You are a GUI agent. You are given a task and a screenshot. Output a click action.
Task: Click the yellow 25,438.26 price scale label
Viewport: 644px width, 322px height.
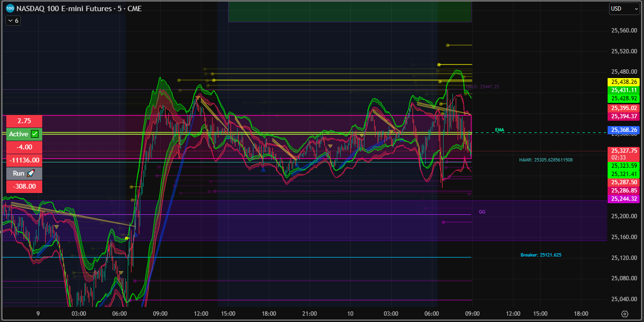(623, 82)
